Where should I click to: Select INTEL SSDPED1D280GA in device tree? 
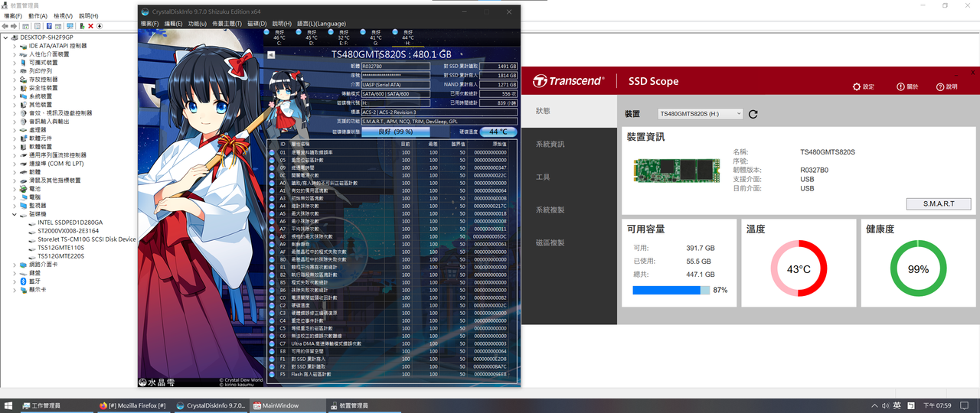click(70, 223)
